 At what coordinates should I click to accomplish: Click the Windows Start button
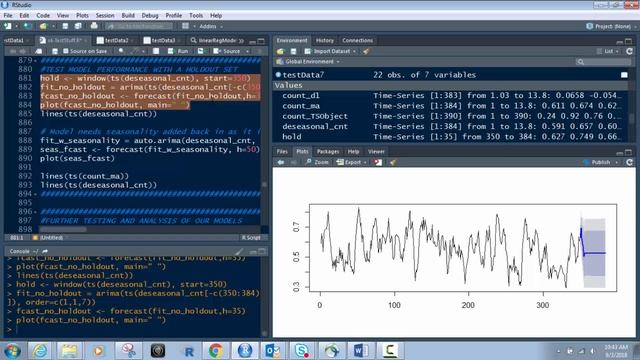coord(12,351)
